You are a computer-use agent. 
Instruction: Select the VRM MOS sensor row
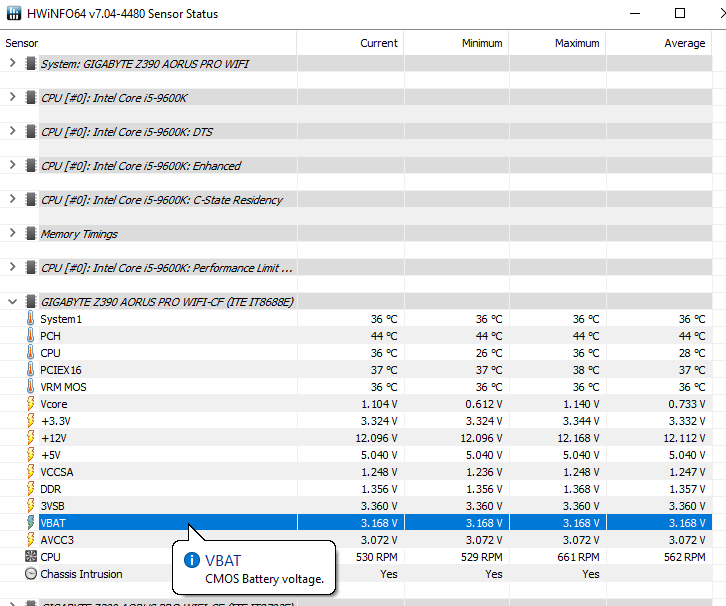click(x=356, y=387)
